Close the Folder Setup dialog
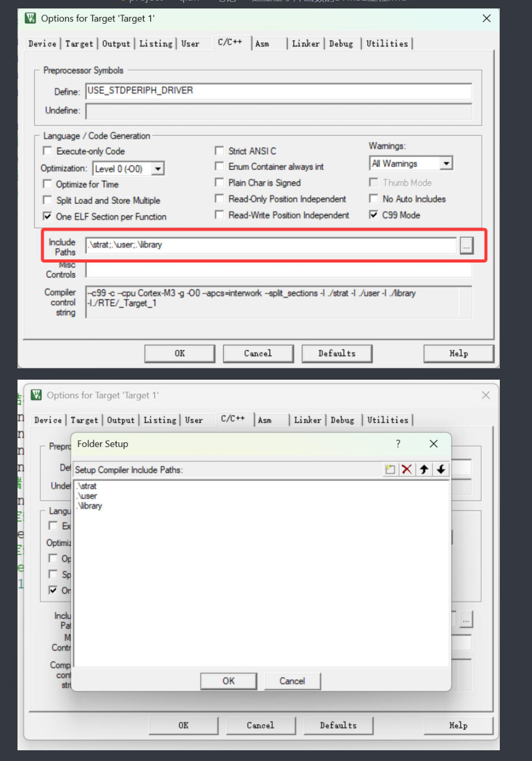Screen dimensions: 532x761 (434, 444)
